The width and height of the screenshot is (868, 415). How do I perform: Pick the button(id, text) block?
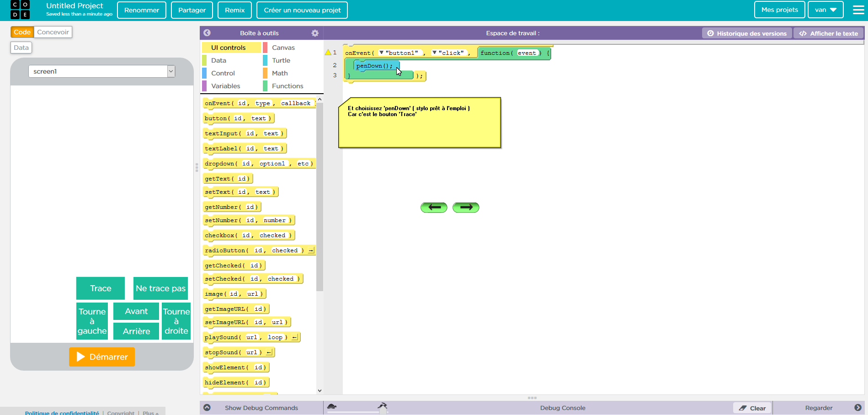[238, 118]
